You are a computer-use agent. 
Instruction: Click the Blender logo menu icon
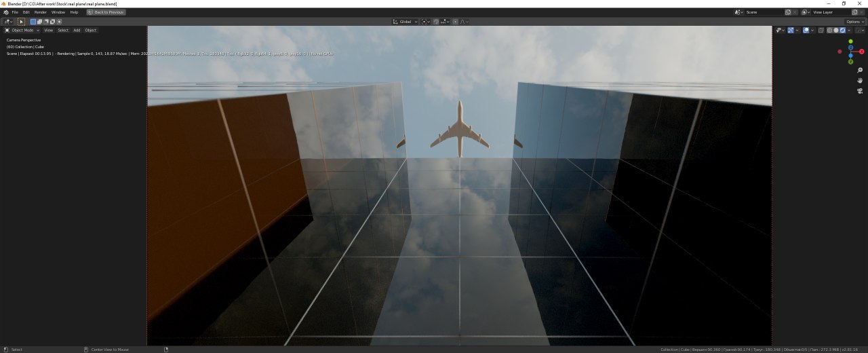(x=6, y=12)
